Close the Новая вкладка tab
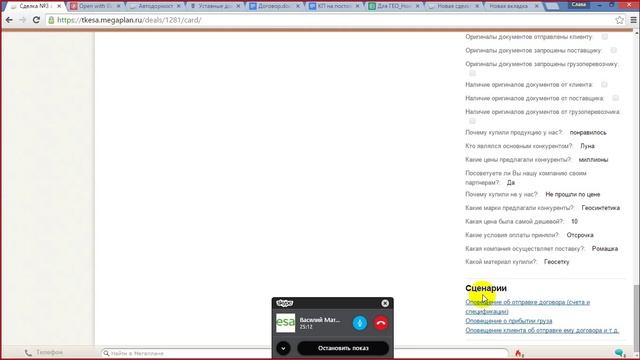The width and height of the screenshot is (640, 360). 536,6
